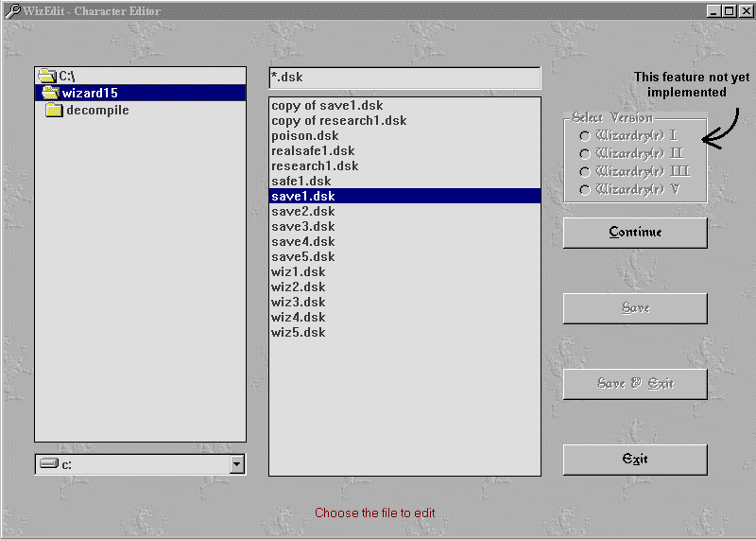
Task: Close the WizEdit window
Action: pos(747,10)
